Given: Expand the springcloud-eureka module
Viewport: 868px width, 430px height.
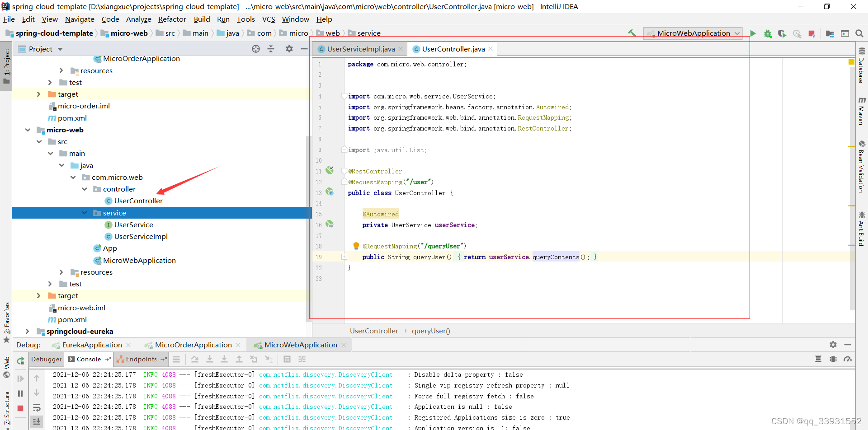Looking at the screenshot, I should coord(28,332).
